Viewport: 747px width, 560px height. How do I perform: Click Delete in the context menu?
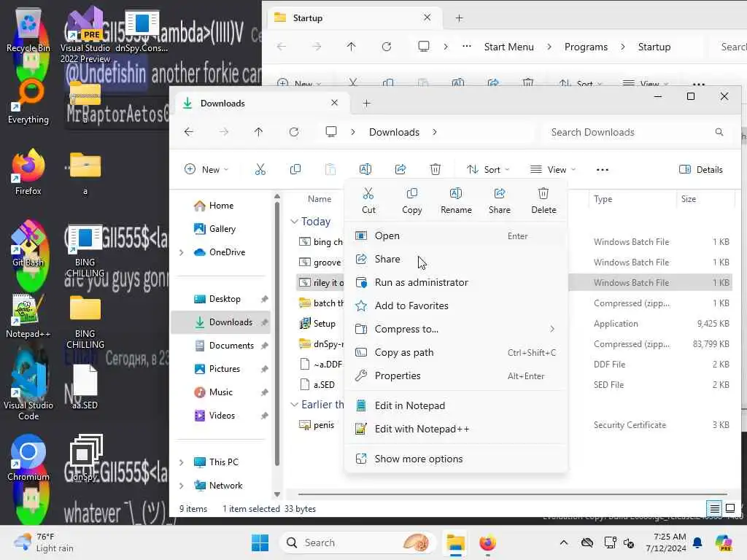point(543,201)
